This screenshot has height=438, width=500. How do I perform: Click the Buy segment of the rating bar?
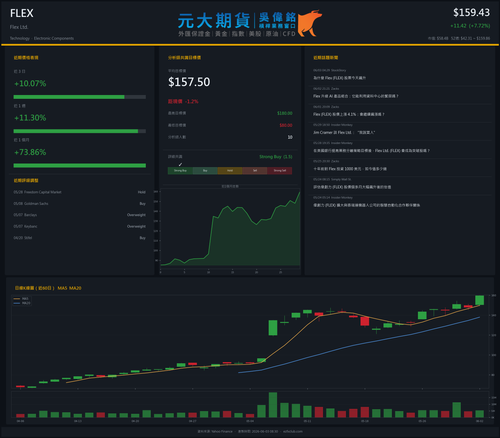pos(205,171)
